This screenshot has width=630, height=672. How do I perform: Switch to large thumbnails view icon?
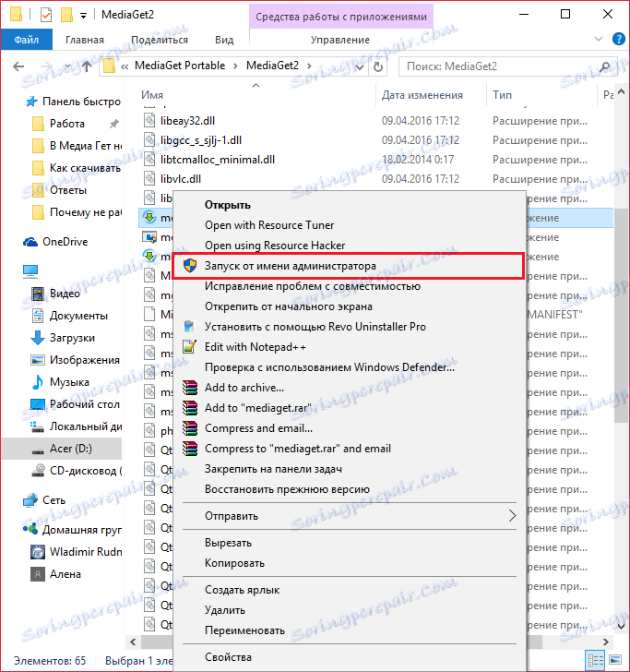tap(615, 659)
